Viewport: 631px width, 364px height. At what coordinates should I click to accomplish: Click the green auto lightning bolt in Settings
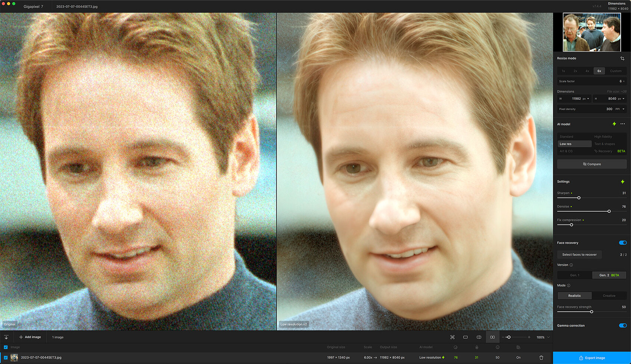click(x=622, y=182)
